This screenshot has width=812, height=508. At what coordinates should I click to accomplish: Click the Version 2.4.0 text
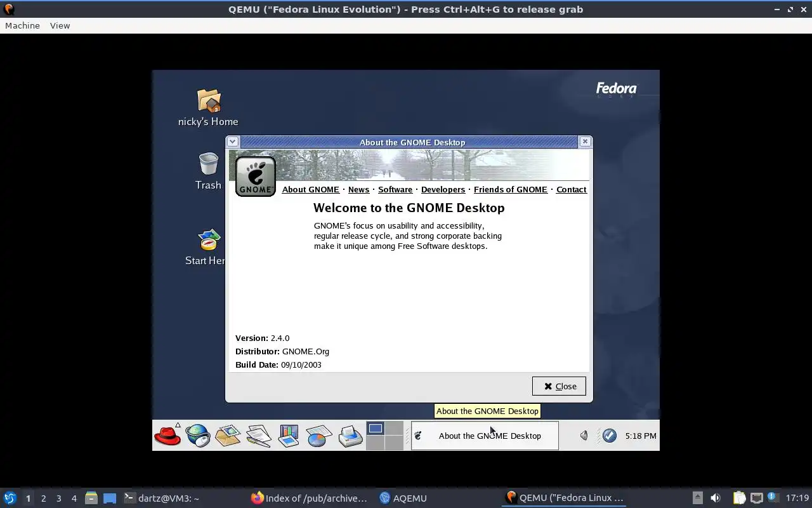tap(262, 338)
